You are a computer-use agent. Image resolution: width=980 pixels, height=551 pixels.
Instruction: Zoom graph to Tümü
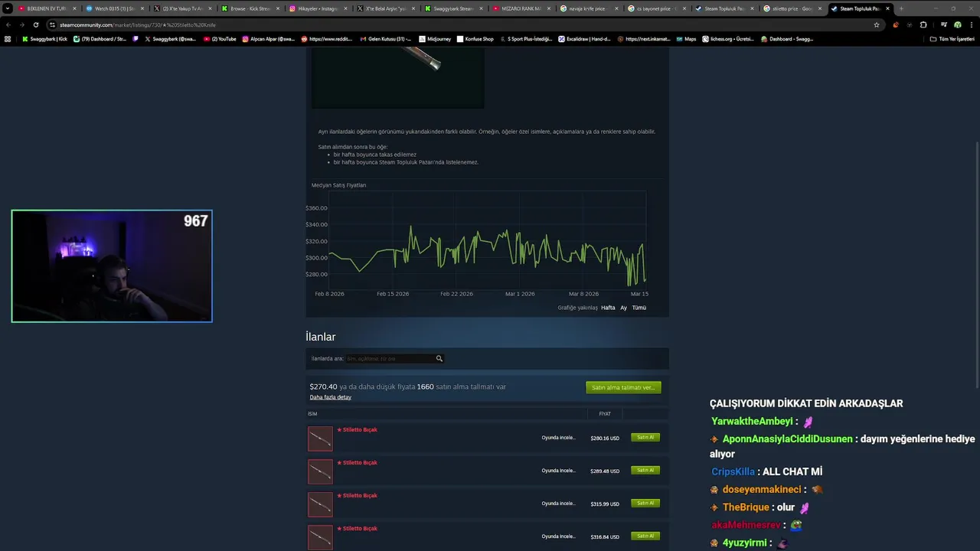(x=639, y=308)
